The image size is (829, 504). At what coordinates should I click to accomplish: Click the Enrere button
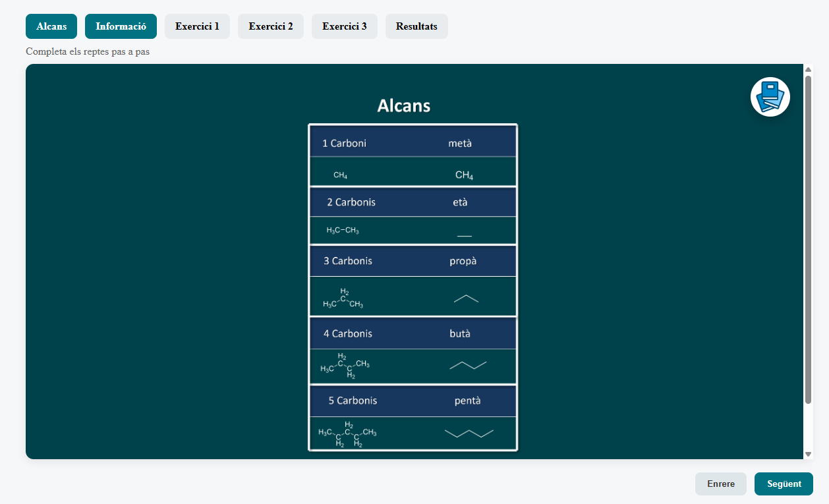click(721, 484)
